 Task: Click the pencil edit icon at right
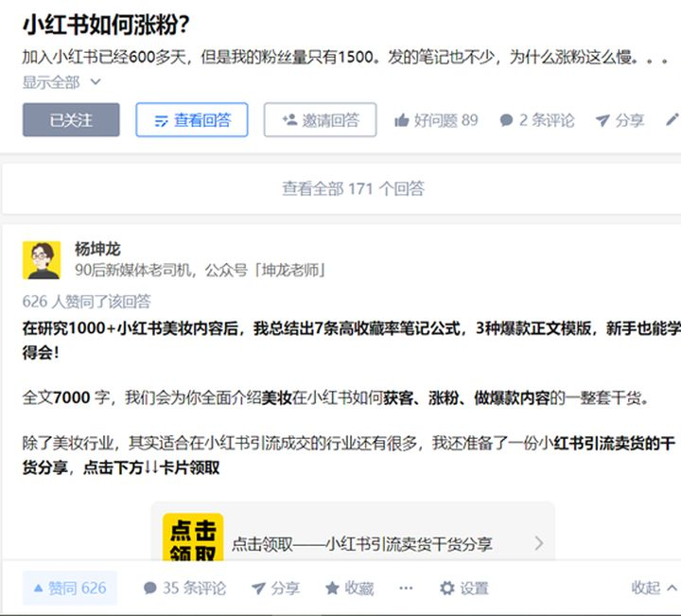(672, 120)
